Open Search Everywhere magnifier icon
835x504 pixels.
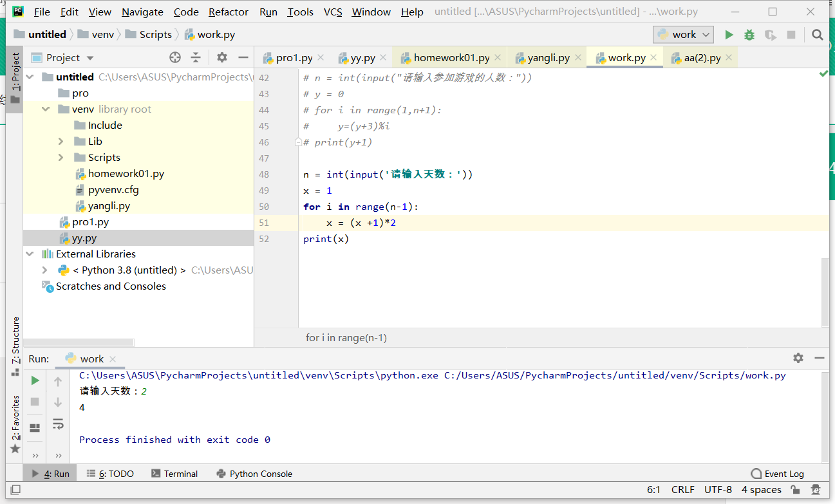(x=818, y=35)
